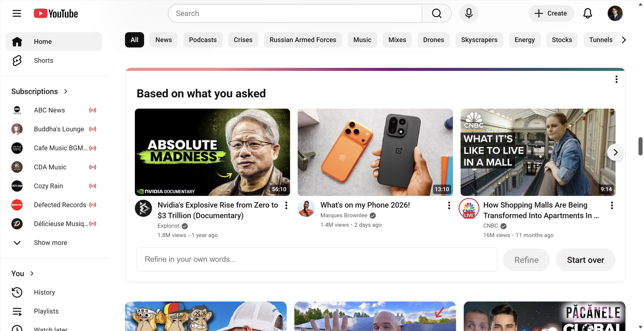Expand the Subscriptions section chevron

[x=66, y=92]
